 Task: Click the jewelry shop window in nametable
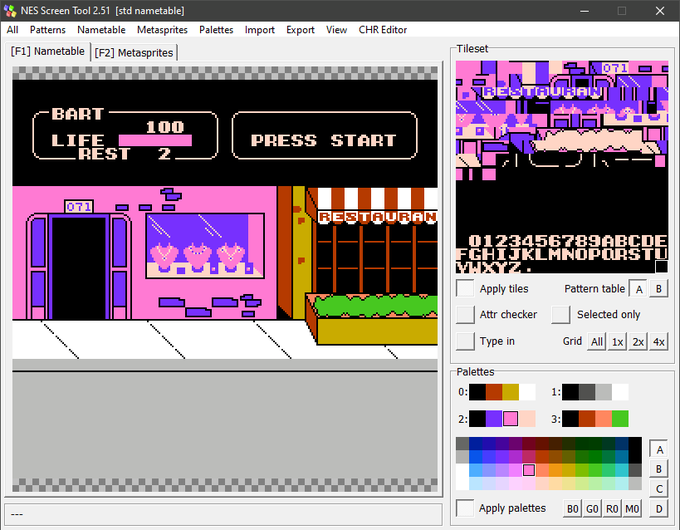click(x=205, y=245)
